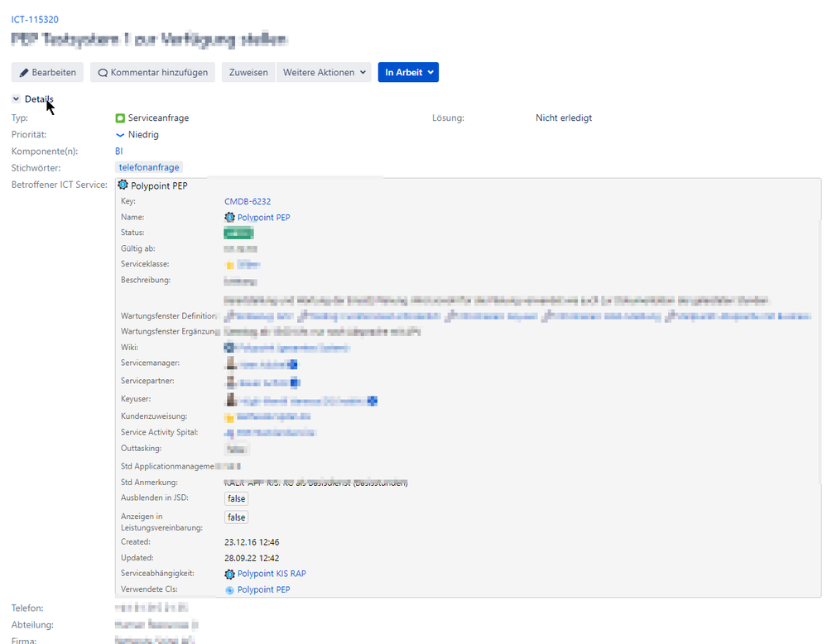Click the Lösung field label
Image resolution: width=827 pixels, height=644 pixels.
pos(449,118)
